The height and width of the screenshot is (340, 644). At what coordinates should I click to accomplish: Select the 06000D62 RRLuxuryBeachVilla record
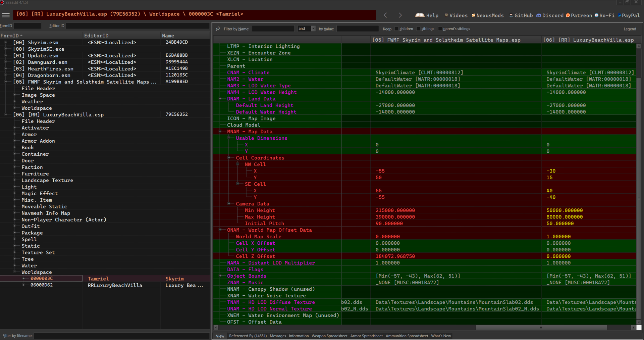coord(105,285)
